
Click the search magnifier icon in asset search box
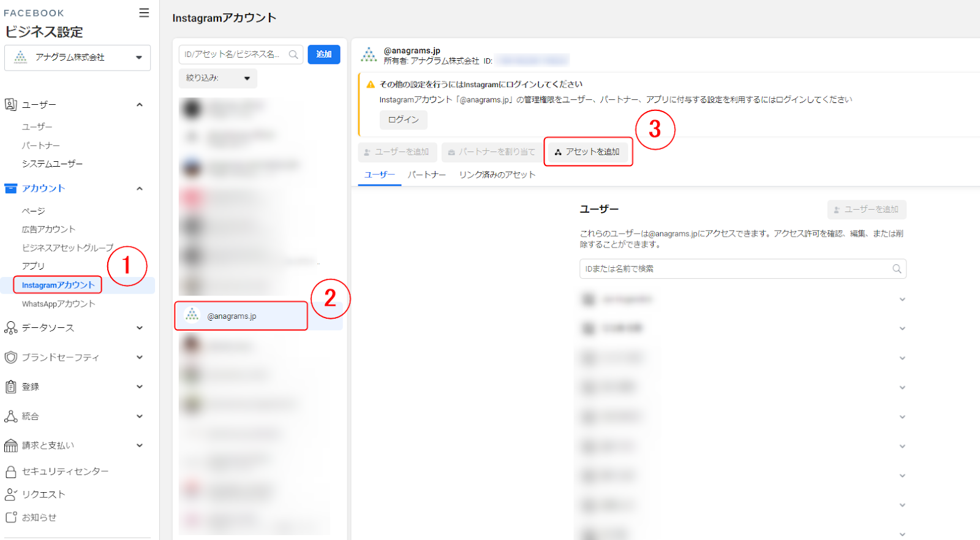point(293,55)
